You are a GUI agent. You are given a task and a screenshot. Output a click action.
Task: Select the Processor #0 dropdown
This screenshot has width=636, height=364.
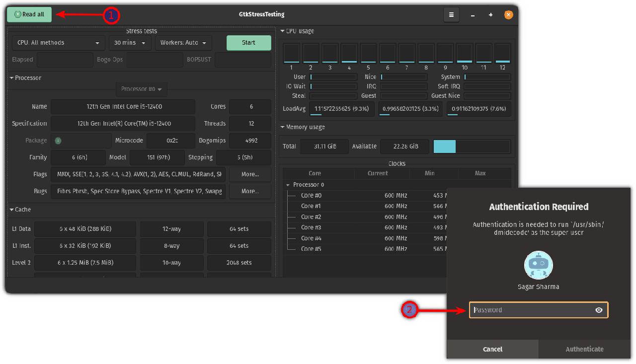click(x=142, y=89)
